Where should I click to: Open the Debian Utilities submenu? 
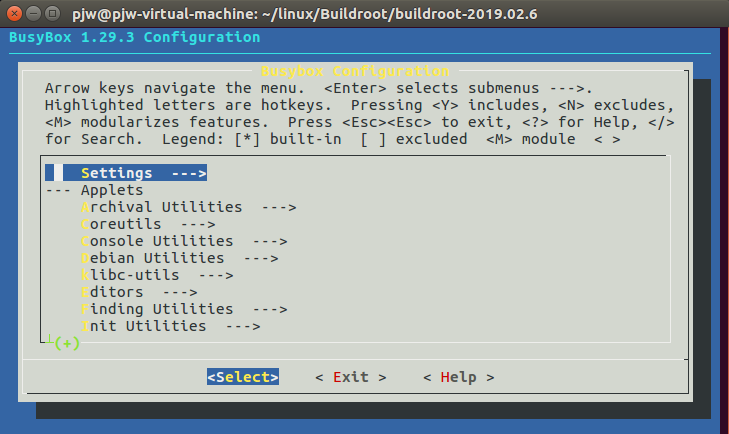click(179, 258)
